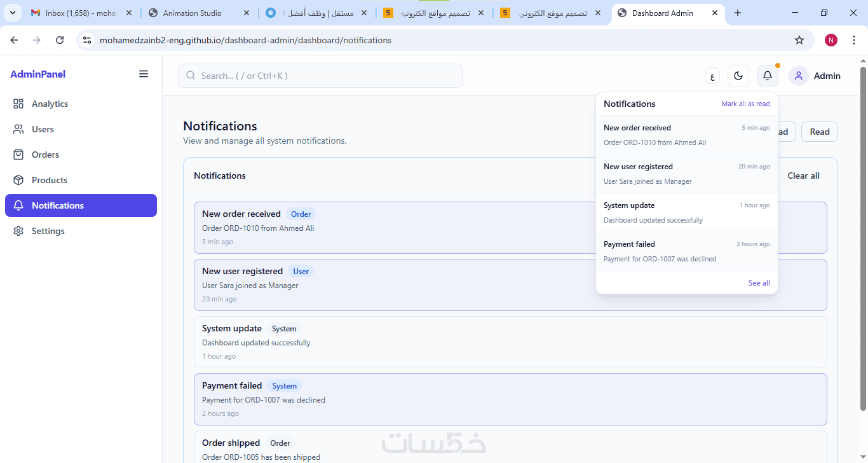Switch language using Arabic letter button

[712, 76]
